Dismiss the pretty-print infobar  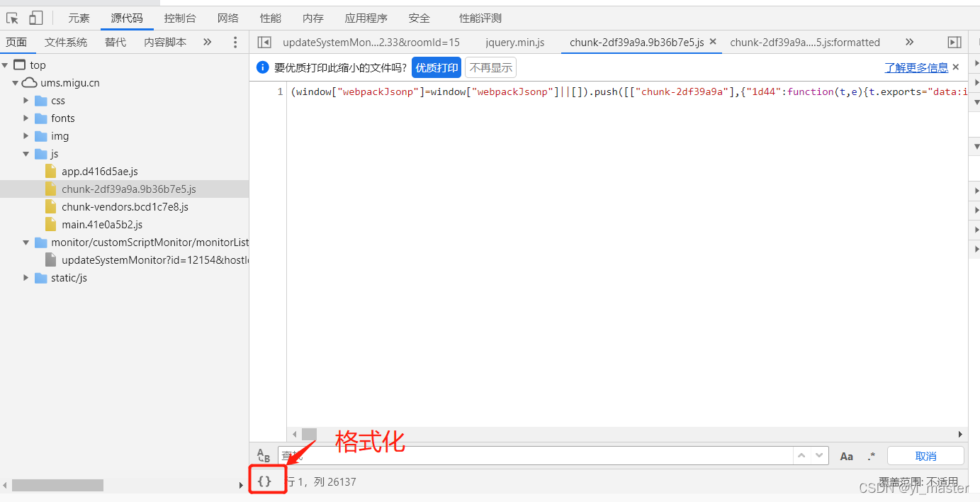coord(956,67)
